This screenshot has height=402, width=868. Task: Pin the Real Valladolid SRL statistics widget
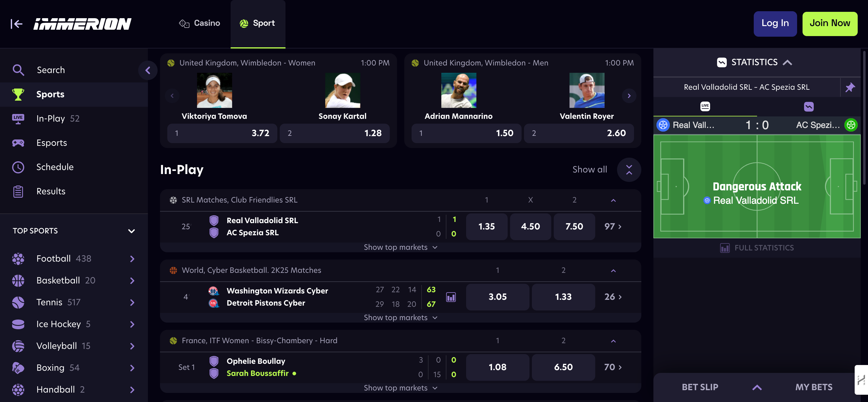coord(850,87)
